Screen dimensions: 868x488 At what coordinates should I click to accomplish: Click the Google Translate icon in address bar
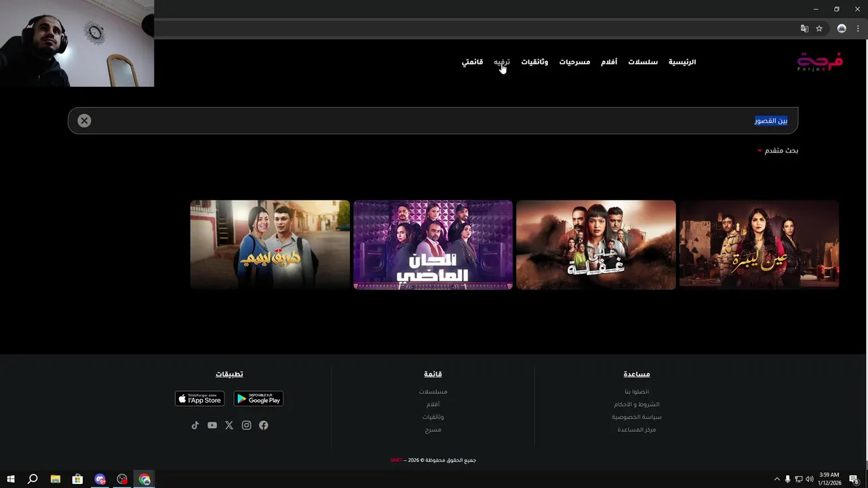804,28
